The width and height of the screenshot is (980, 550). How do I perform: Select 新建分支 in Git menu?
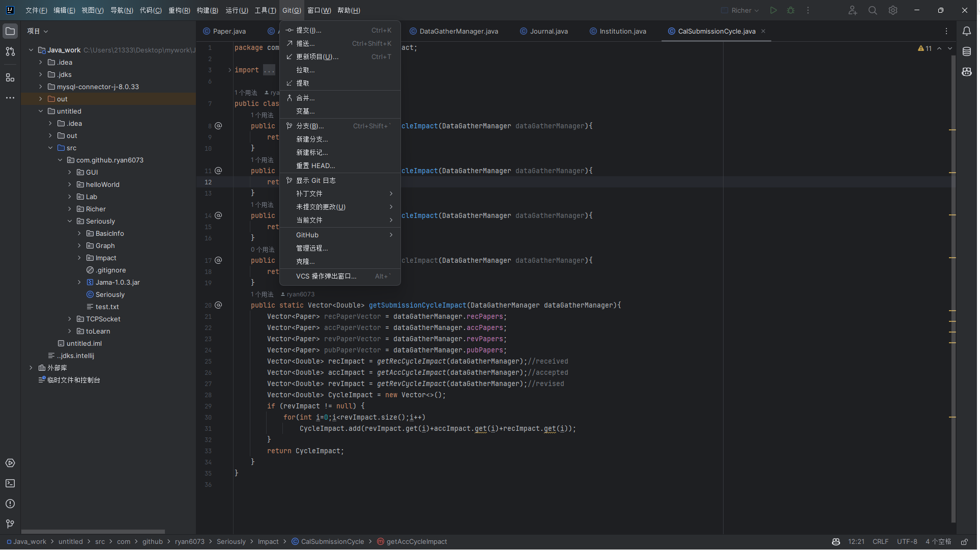point(340,139)
